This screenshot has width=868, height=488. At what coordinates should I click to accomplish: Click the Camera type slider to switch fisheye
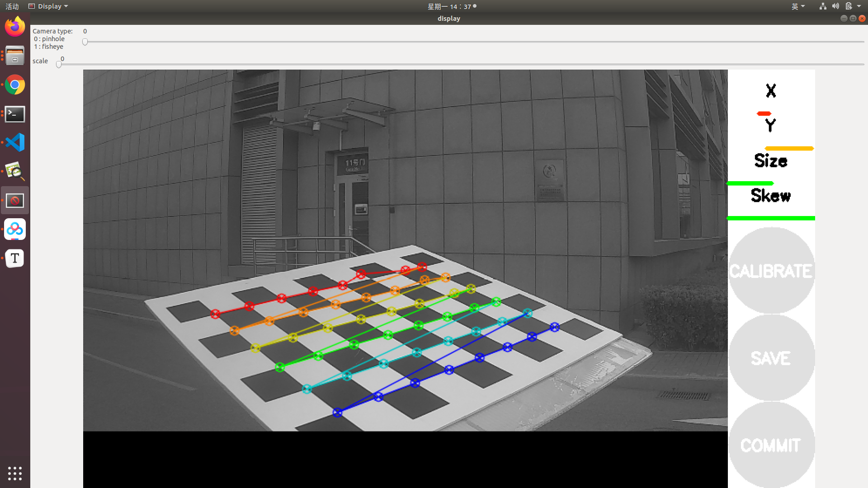coord(85,42)
